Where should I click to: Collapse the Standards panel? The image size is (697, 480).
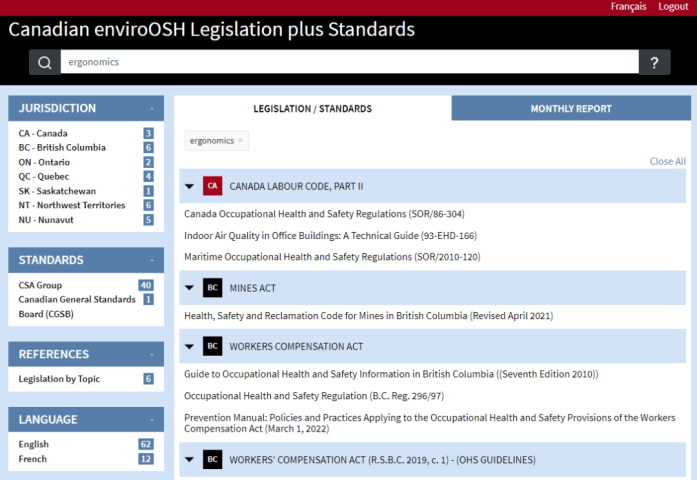pos(152,260)
